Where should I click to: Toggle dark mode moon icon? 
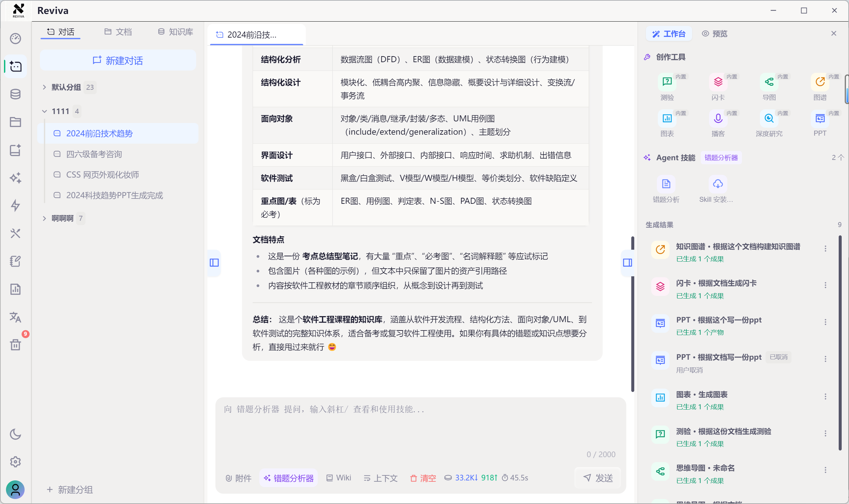[x=15, y=434]
